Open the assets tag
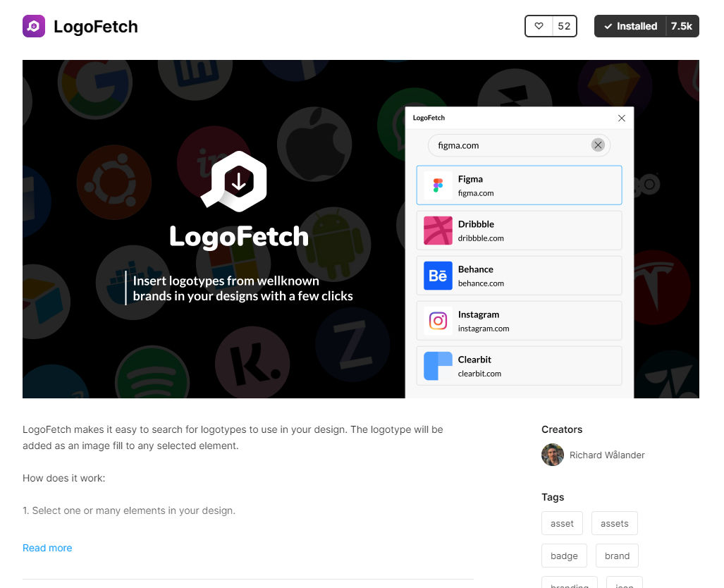The width and height of the screenshot is (724, 588). (615, 523)
